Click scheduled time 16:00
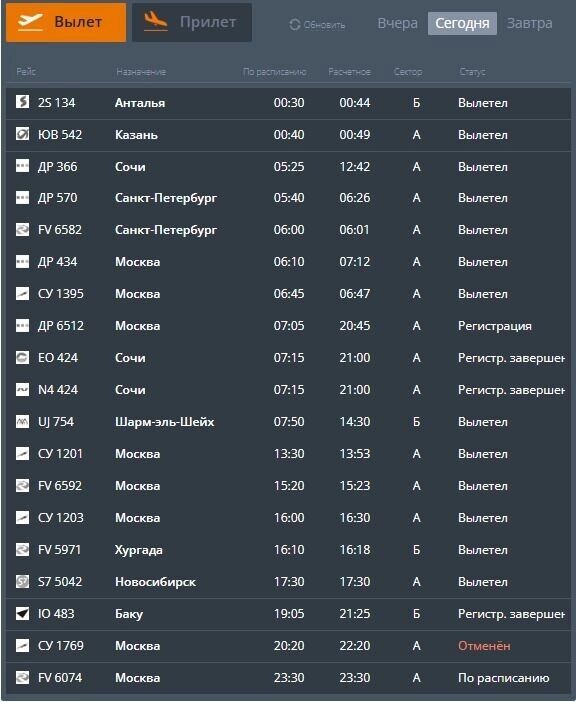The image size is (576, 702). point(289,518)
